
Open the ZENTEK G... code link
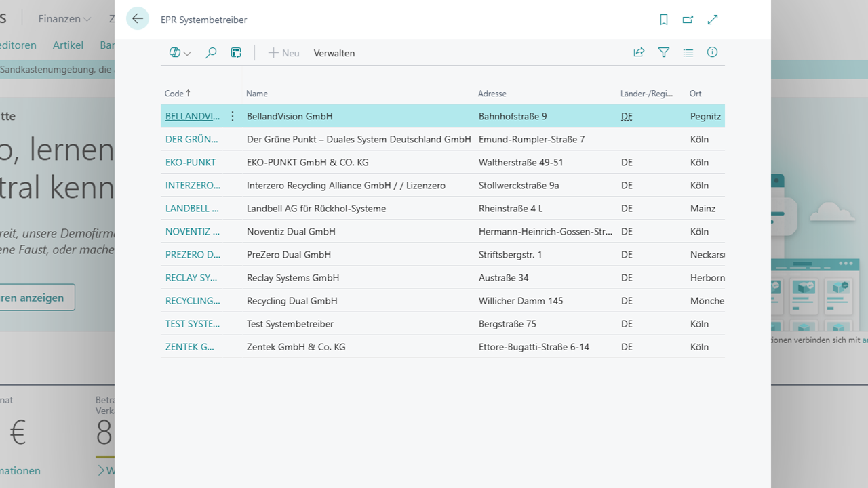[190, 346]
